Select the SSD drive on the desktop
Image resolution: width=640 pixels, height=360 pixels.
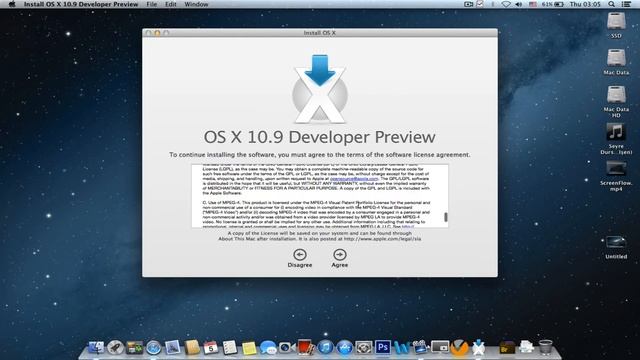[616, 22]
